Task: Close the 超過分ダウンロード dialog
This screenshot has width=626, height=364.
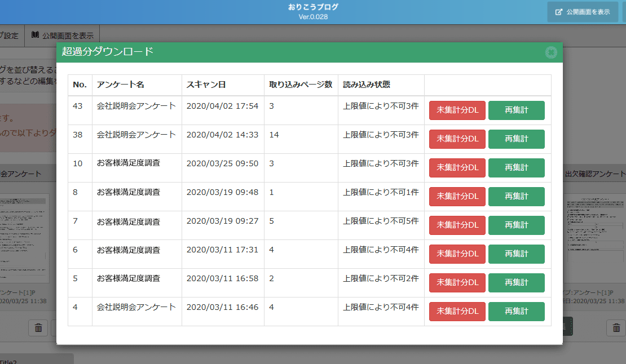Action: tap(551, 52)
